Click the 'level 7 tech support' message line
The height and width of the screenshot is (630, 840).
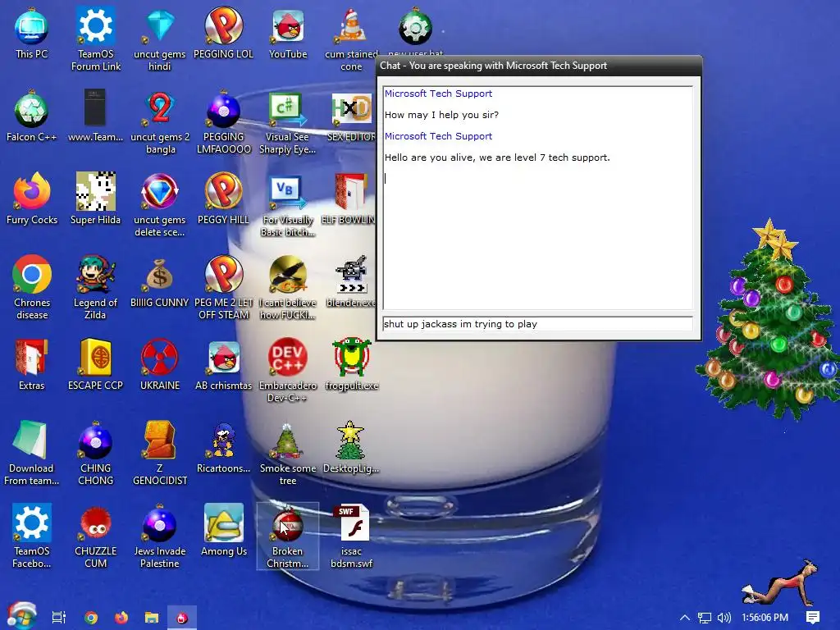click(497, 157)
